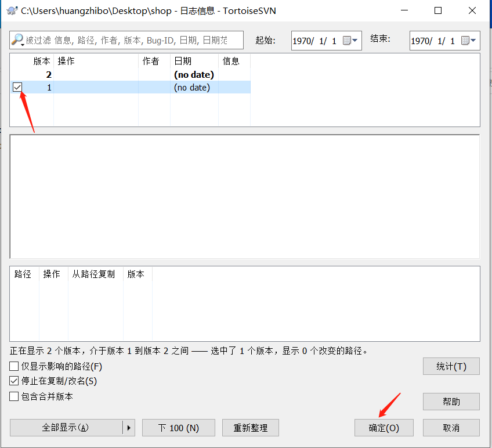
Task: Click the 取消 cancel button
Action: coord(451,428)
